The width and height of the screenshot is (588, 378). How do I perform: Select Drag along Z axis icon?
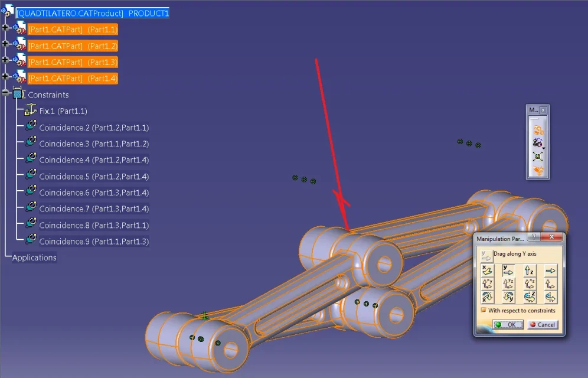[x=529, y=271]
